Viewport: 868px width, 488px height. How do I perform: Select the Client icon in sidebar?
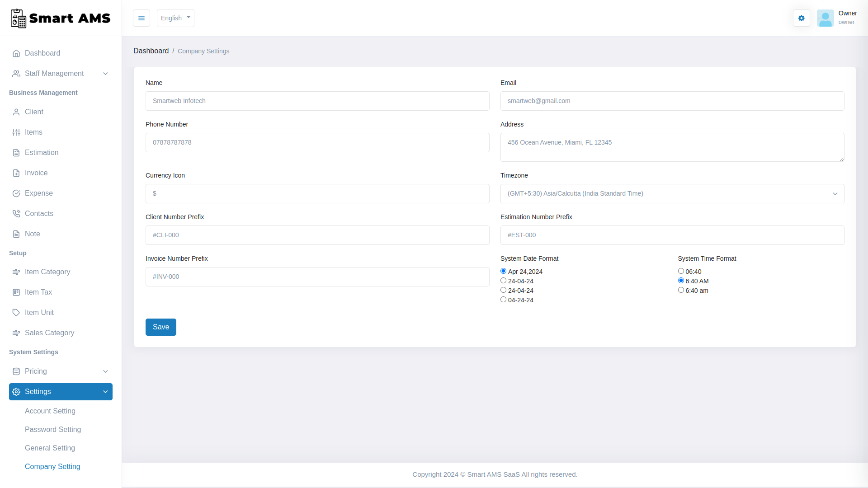click(16, 112)
